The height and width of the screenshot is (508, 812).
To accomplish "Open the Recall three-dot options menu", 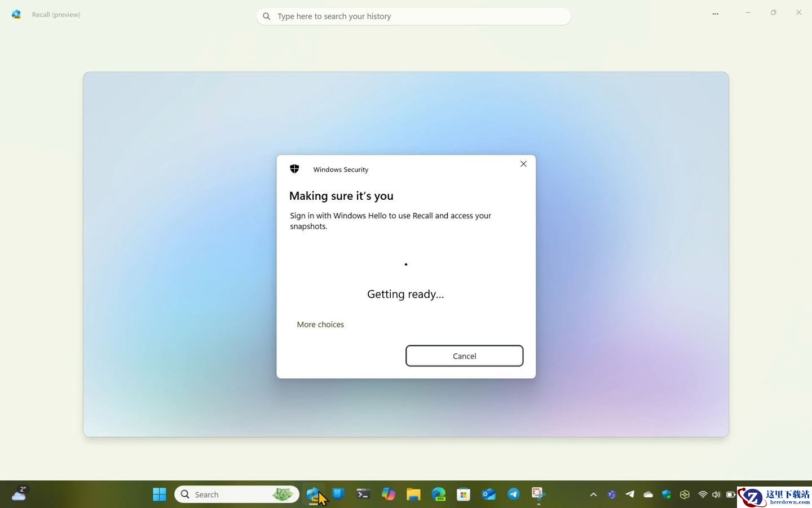I will pos(715,14).
